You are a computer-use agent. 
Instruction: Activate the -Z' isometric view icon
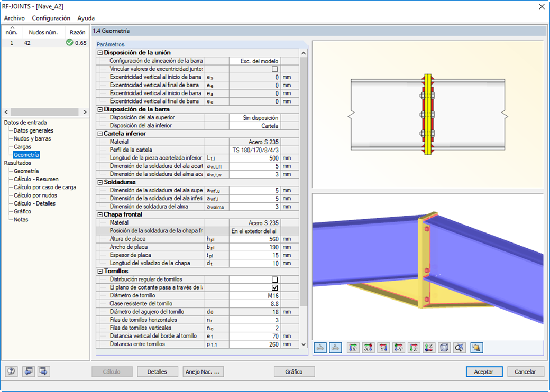click(428, 348)
